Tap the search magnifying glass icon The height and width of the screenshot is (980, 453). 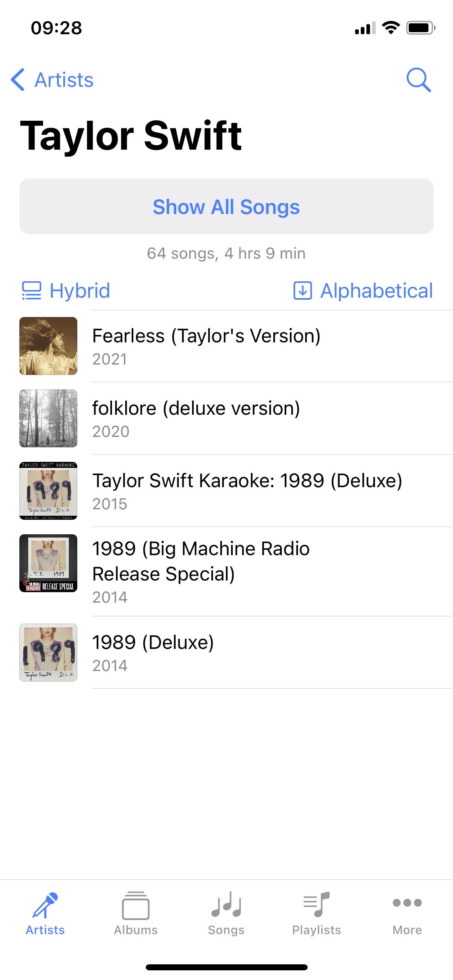(418, 80)
